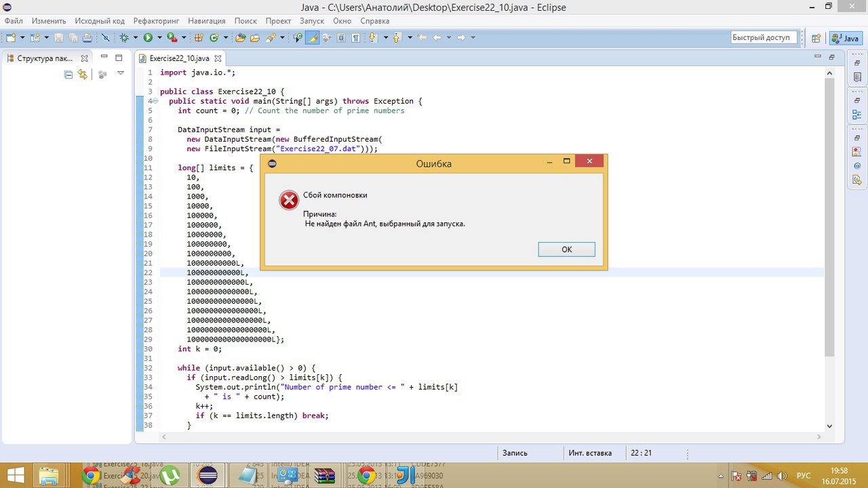Show the Declaration fast view icon
This screenshot has width=868, height=488.
(x=857, y=180)
